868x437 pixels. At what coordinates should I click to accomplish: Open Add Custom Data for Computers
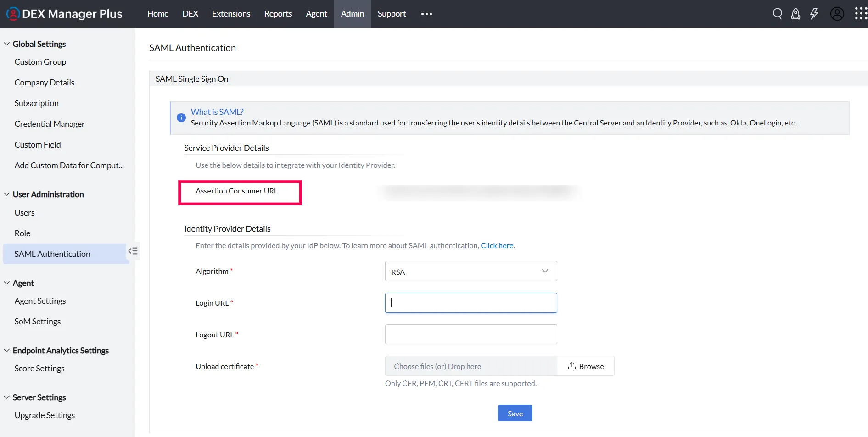tap(69, 165)
